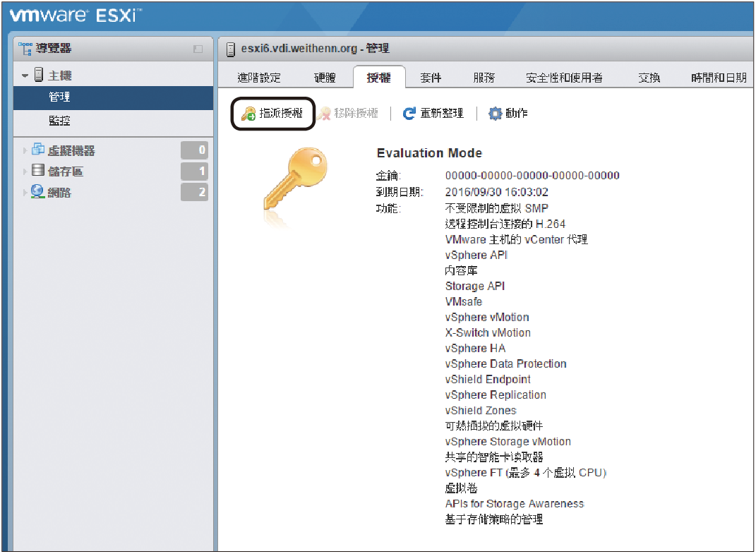The image size is (756, 554).
Task: Click the vShield Endpoint feature text
Action: (x=488, y=380)
